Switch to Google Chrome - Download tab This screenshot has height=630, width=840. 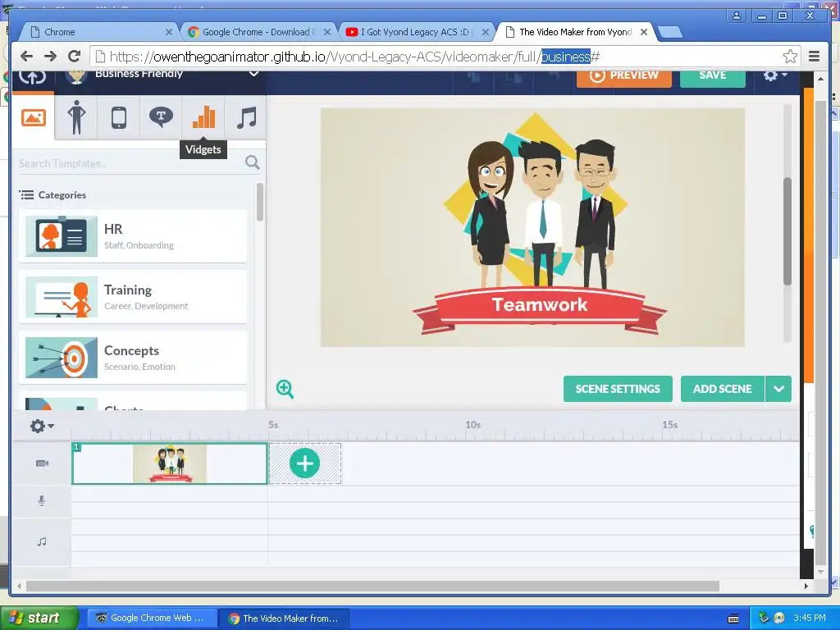click(x=258, y=32)
